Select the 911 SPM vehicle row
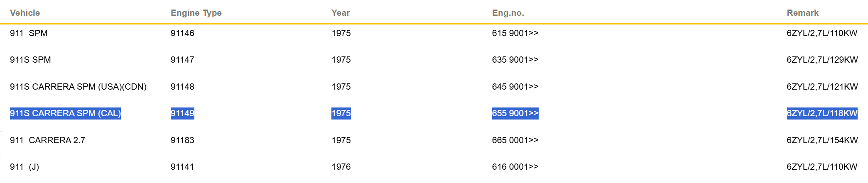The image size is (868, 183). 434,33
